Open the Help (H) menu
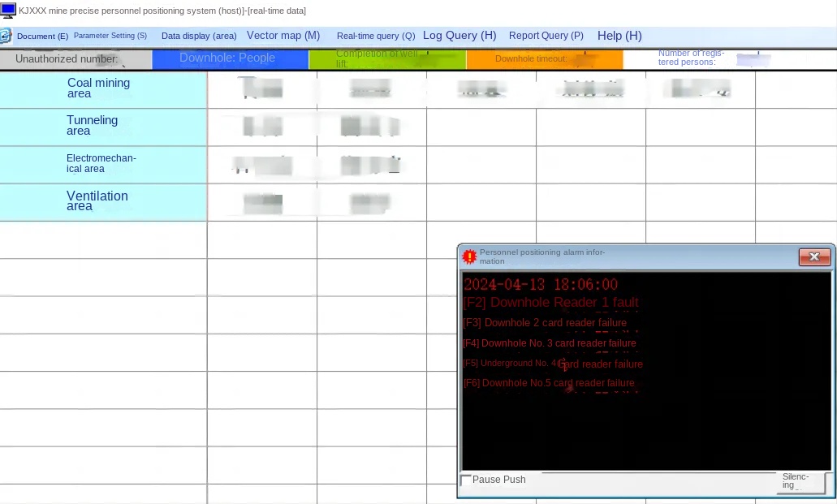 coord(619,36)
